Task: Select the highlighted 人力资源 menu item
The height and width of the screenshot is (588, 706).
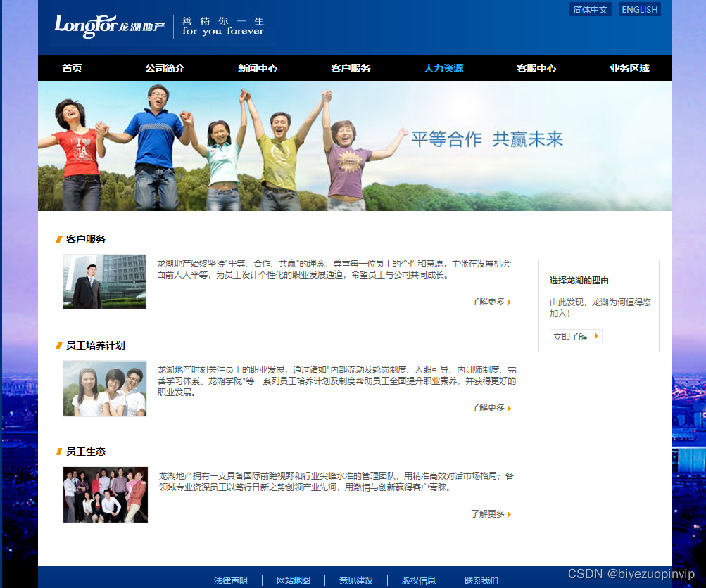Action: click(x=443, y=68)
